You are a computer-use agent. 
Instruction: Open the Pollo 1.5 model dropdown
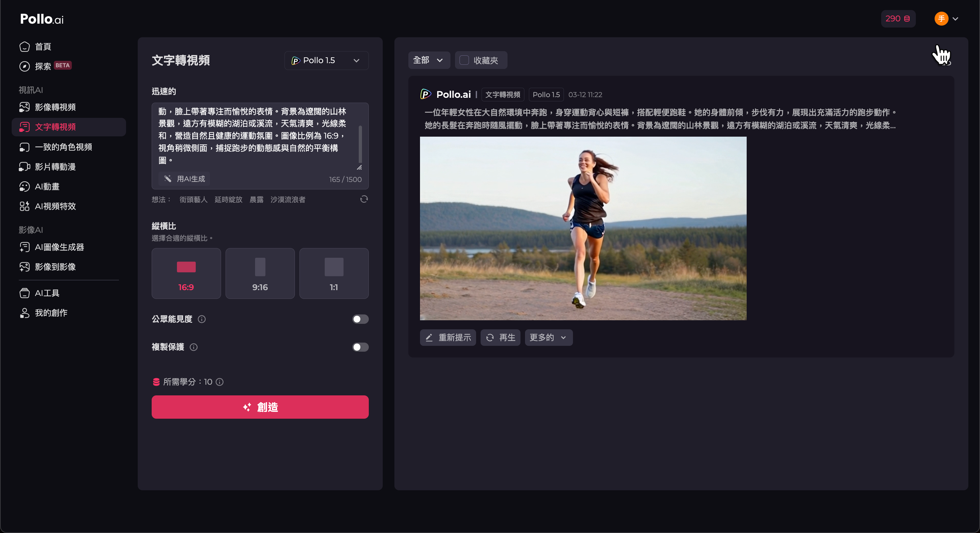point(326,61)
